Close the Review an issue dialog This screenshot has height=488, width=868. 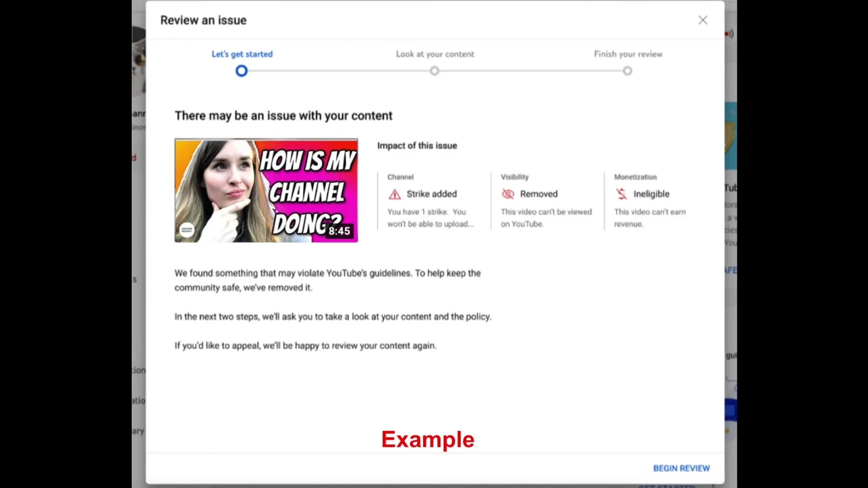point(703,20)
